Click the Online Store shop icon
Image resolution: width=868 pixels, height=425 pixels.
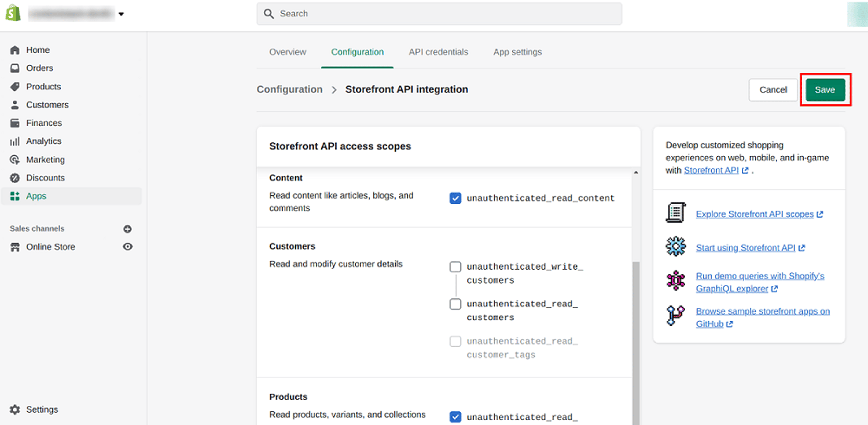pyautogui.click(x=15, y=247)
